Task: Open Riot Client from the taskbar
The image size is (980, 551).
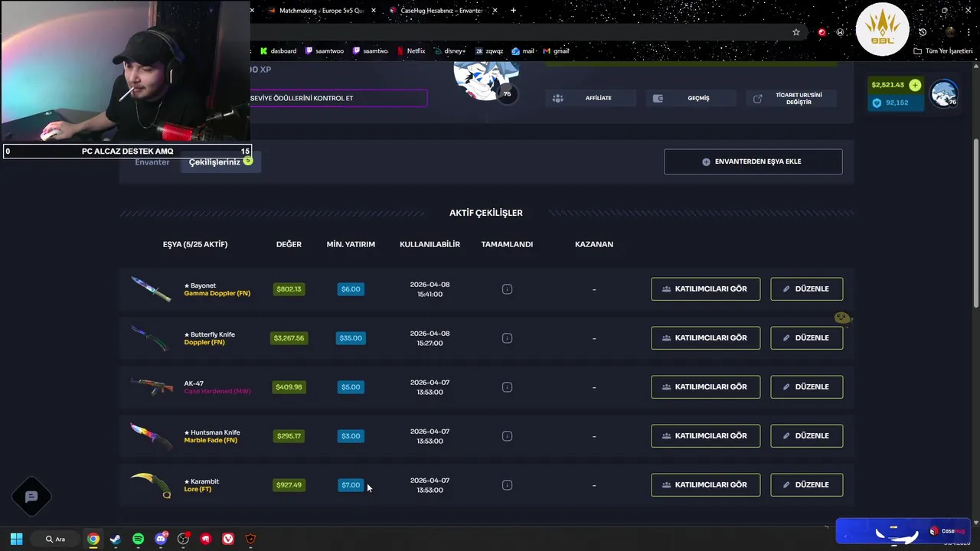Action: tap(205, 539)
